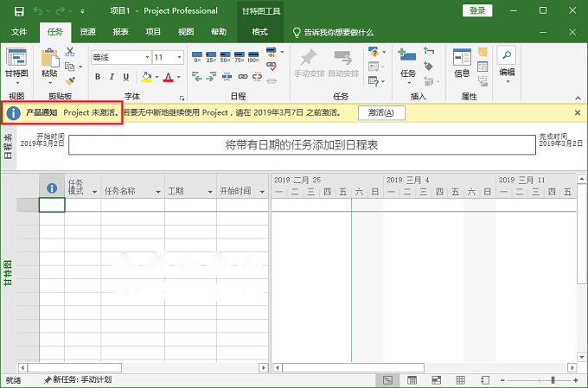Click the Tell me what to do search box
Screen dimensions: 588x388
click(x=333, y=32)
